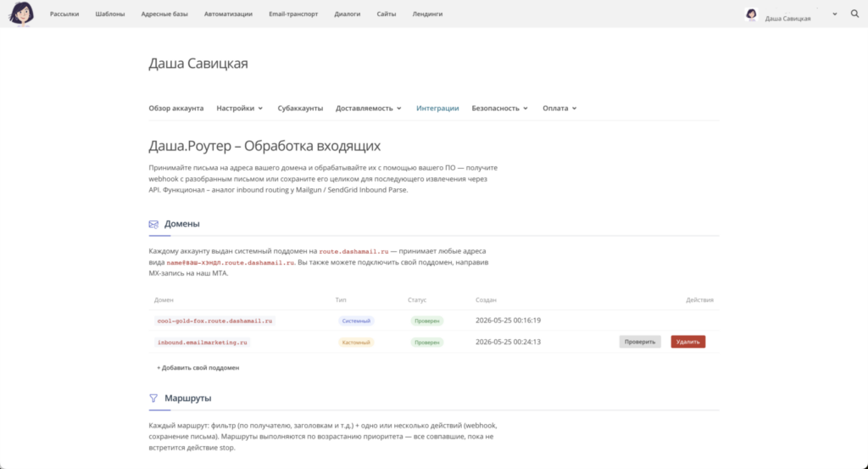Click Проверить for inbound.emailmarketing.ru
Screen dimensions: 868x469
tap(640, 342)
